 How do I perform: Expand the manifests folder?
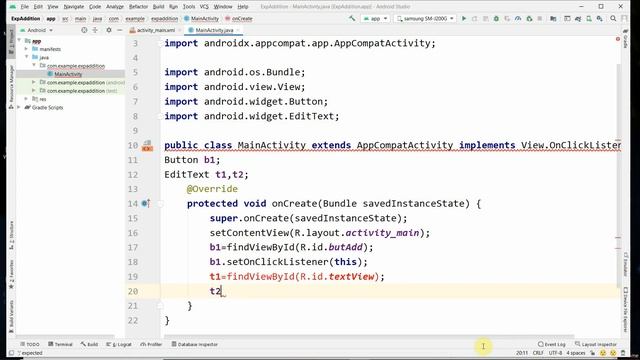pyautogui.click(x=27, y=49)
